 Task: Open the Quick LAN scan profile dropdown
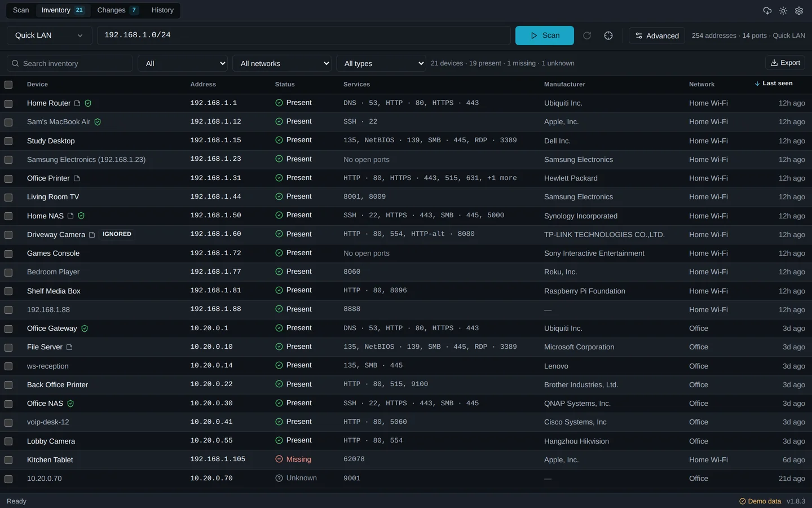click(x=49, y=36)
